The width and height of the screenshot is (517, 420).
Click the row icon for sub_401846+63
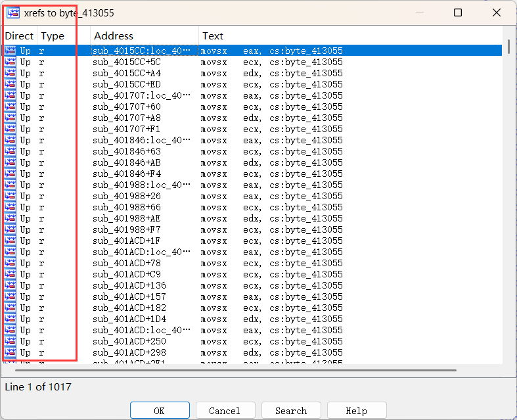(11, 151)
